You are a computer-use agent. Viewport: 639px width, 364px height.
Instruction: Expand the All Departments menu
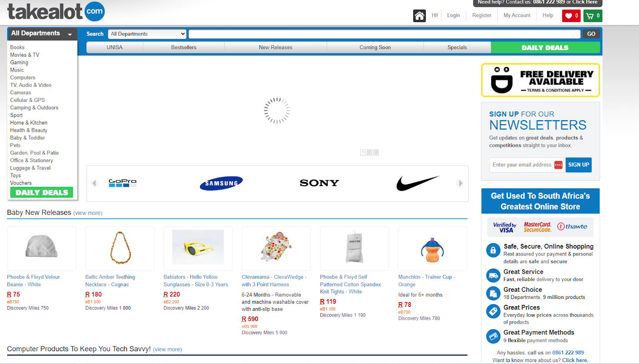point(42,34)
